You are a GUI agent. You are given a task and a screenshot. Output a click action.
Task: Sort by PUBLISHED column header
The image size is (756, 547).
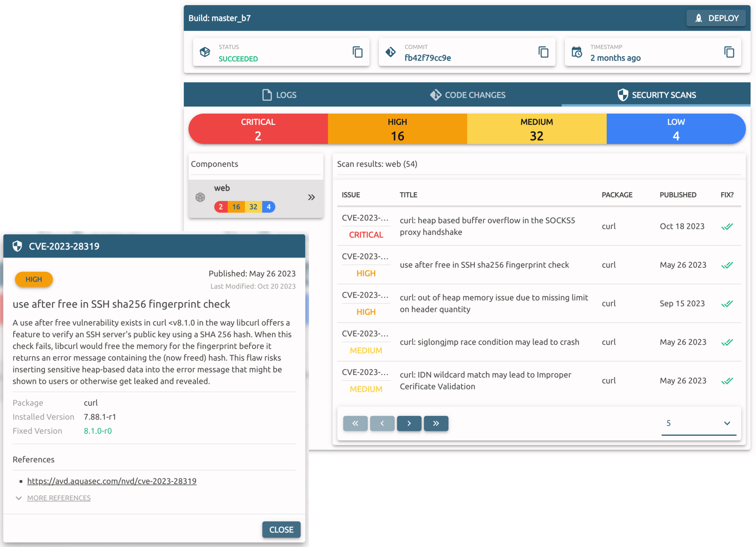[x=678, y=195]
